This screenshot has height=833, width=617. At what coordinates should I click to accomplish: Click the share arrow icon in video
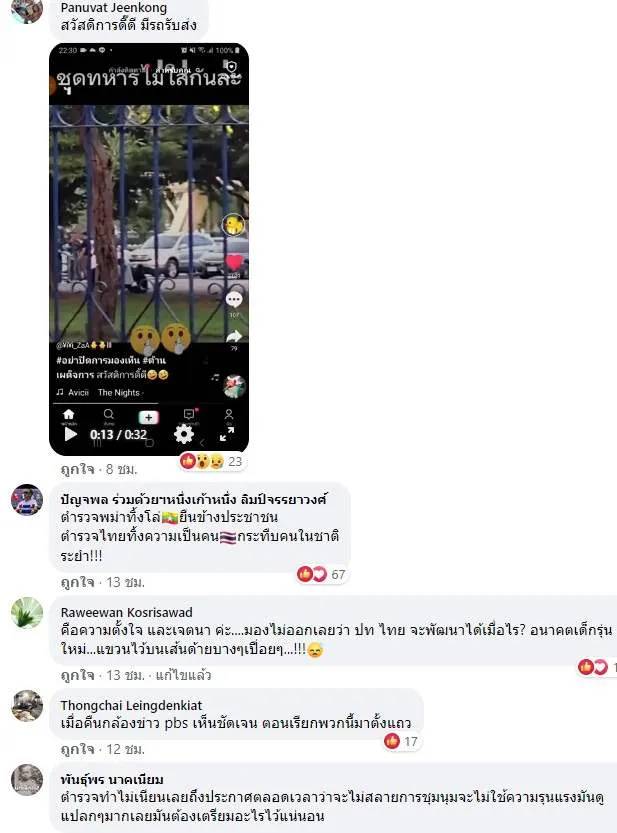tap(234, 336)
